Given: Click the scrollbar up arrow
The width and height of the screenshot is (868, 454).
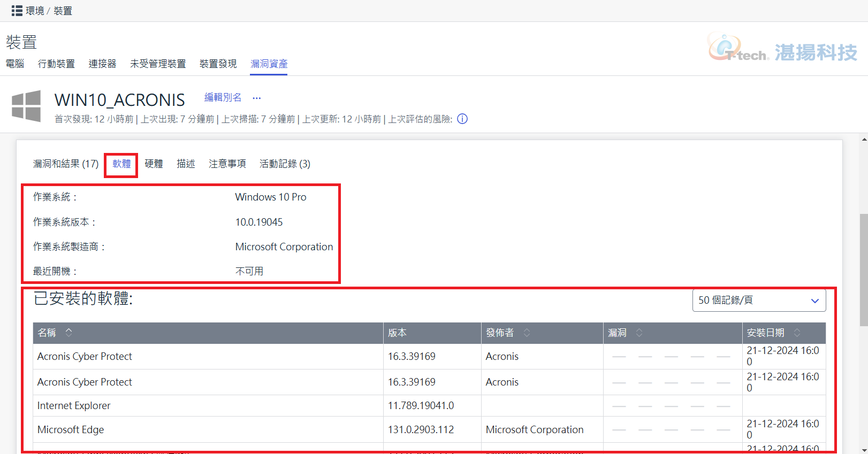Looking at the screenshot, I should click(864, 140).
